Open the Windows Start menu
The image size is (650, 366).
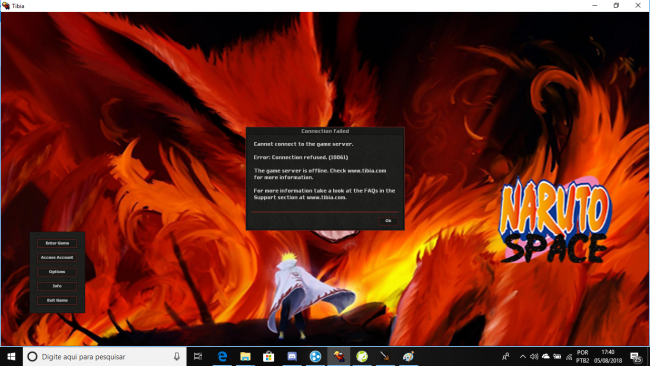[11, 356]
